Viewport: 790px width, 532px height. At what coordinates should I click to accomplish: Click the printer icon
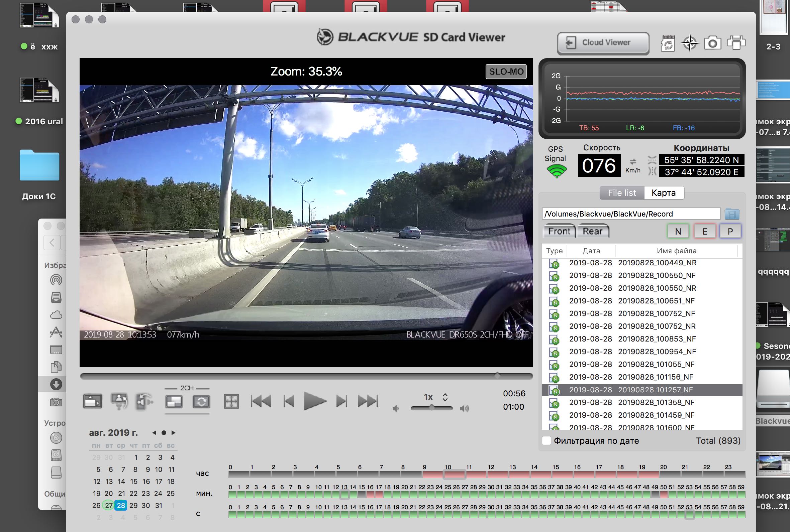point(736,43)
